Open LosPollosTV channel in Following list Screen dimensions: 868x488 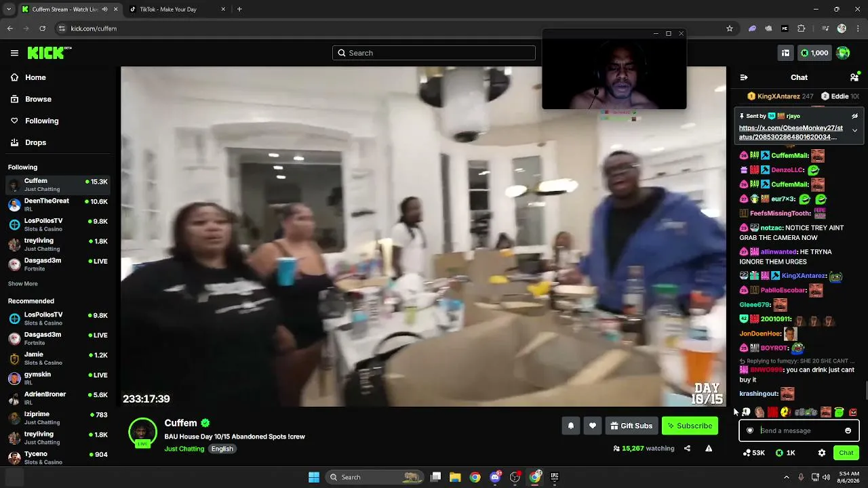click(x=58, y=224)
